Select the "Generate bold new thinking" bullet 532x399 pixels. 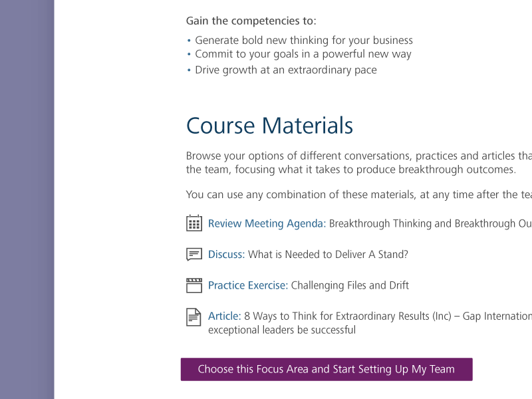point(303,40)
